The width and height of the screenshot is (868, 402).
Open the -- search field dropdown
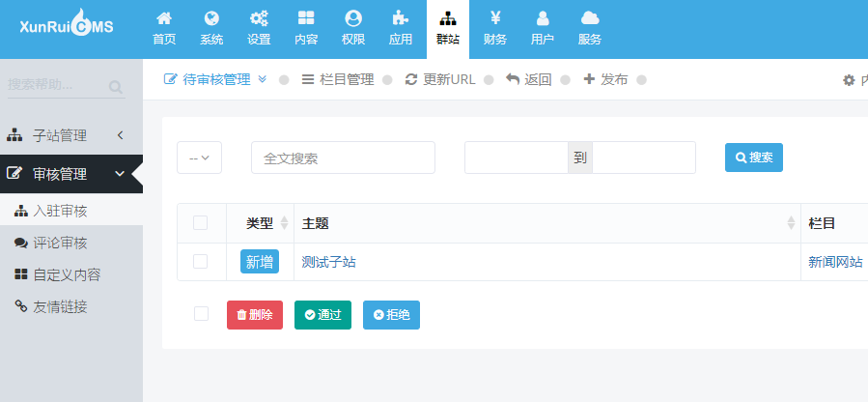[x=199, y=158]
